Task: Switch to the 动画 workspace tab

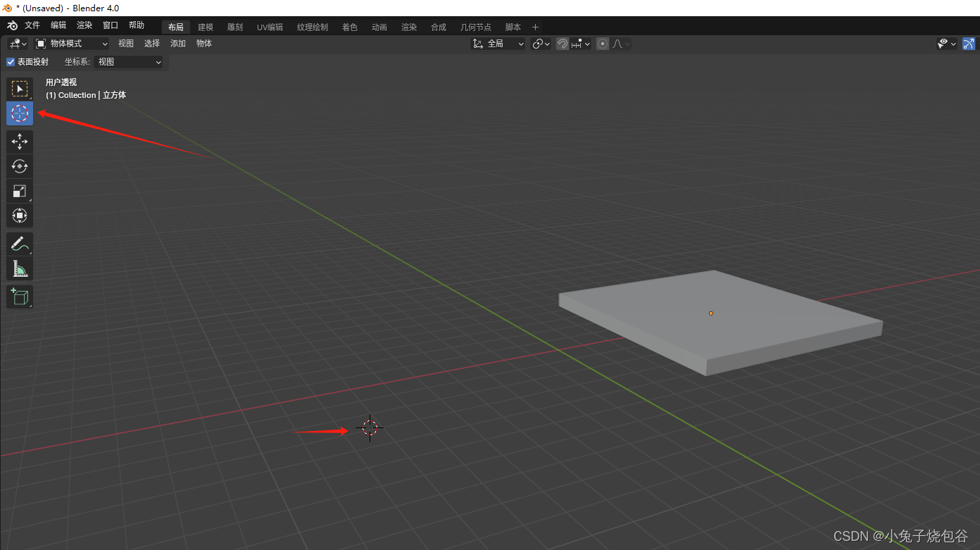Action: tap(379, 27)
